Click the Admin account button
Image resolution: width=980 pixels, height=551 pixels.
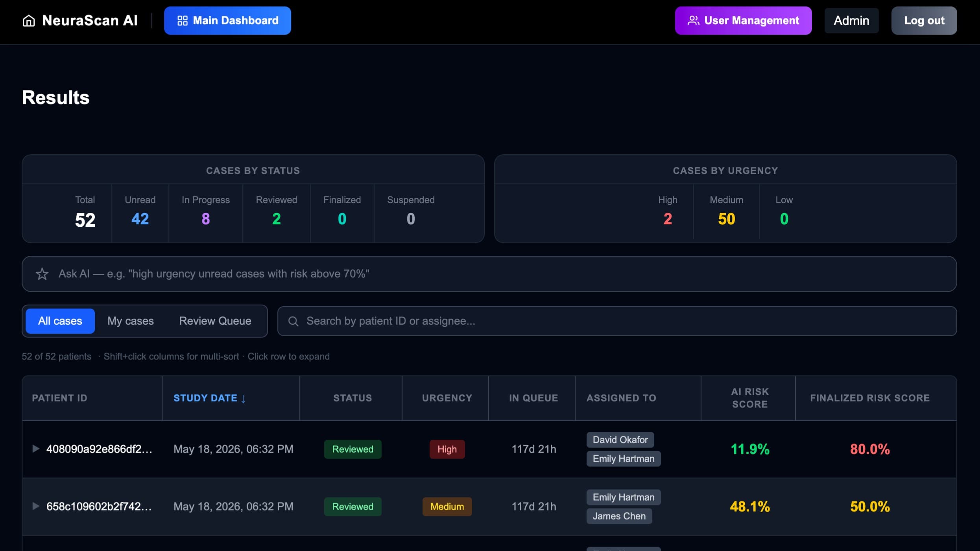[x=851, y=20]
